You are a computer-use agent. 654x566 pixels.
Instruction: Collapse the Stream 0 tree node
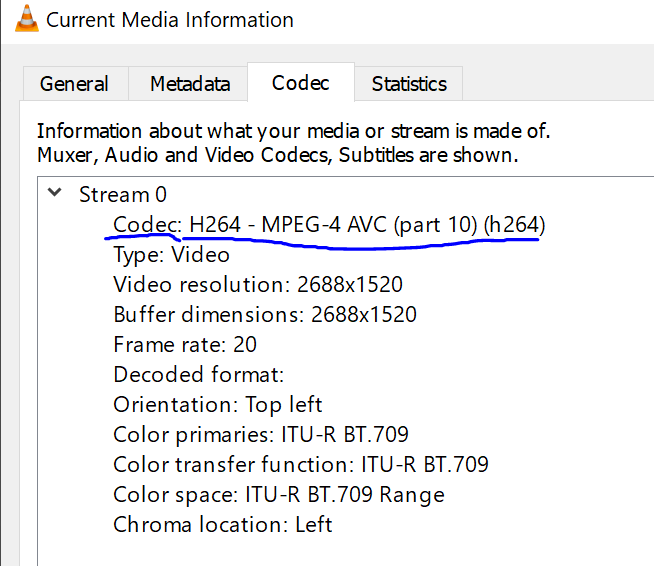pyautogui.click(x=54, y=194)
